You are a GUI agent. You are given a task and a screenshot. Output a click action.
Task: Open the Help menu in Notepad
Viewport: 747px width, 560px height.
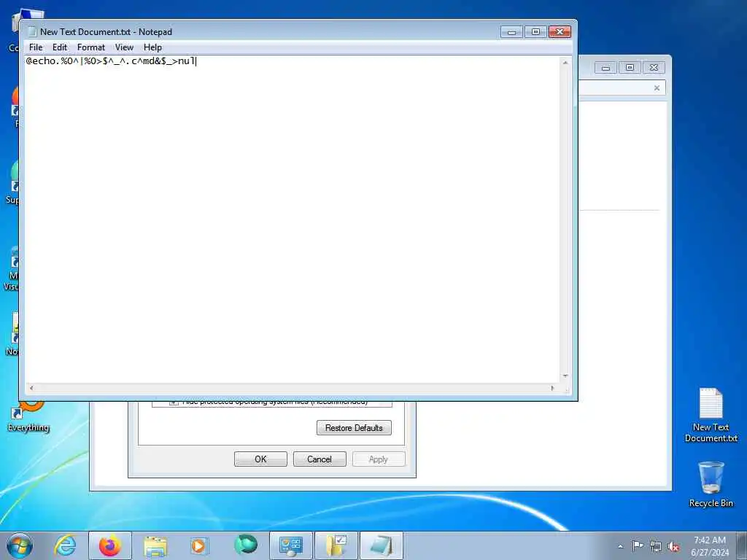(152, 47)
